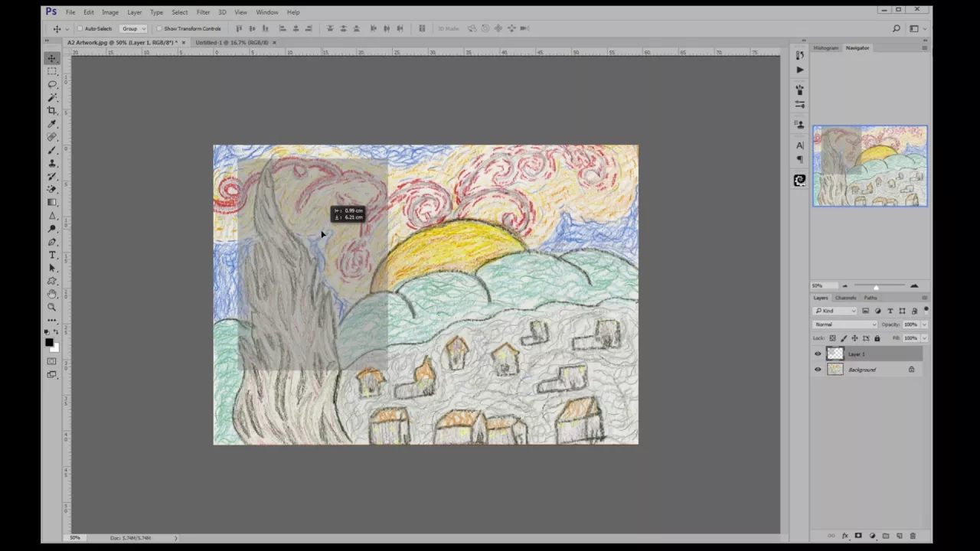Open the Fill slider arrow
Image resolution: width=980 pixels, height=551 pixels.
924,338
